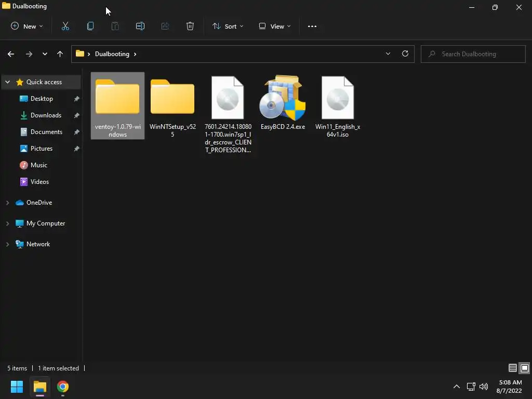This screenshot has height=399, width=532.
Task: Click the volume speaker tray icon
Action: [484, 387]
